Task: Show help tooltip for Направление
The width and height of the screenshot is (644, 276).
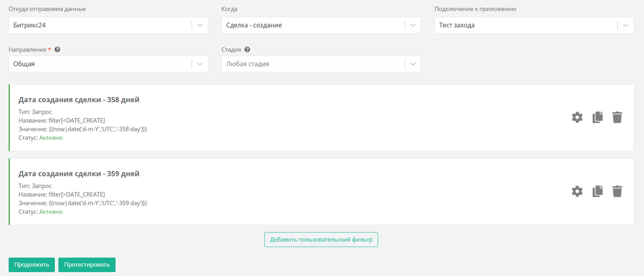Action: click(57, 49)
